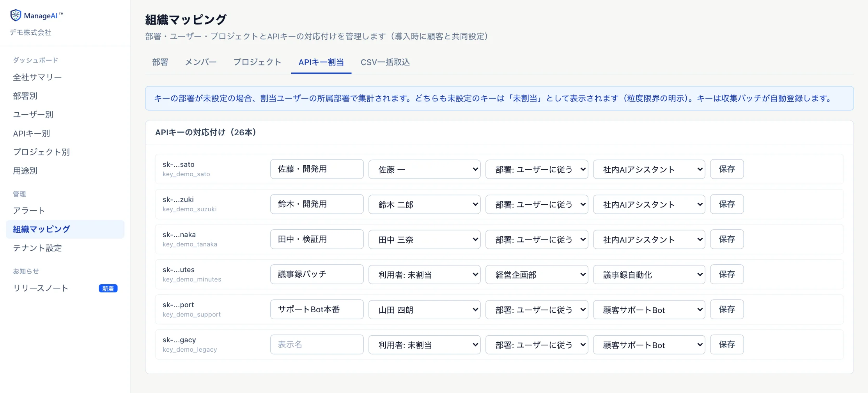Click the 議事録バッチ display name field
Image resolution: width=868 pixels, height=393 pixels.
[317, 274]
